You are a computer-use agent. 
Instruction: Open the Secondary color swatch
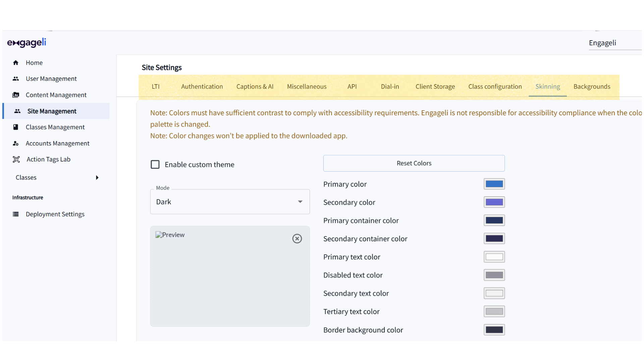[x=494, y=202]
